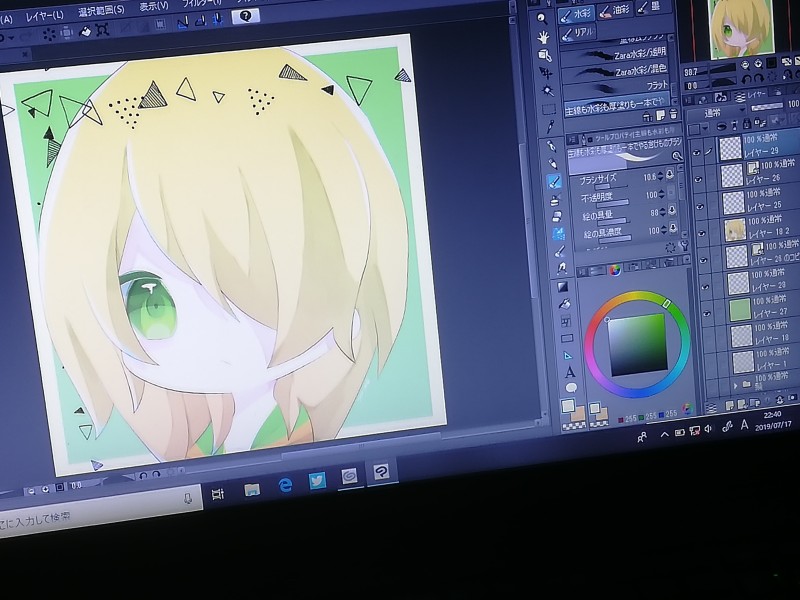
Task: Select the Gradient tool
Action: click(x=562, y=286)
